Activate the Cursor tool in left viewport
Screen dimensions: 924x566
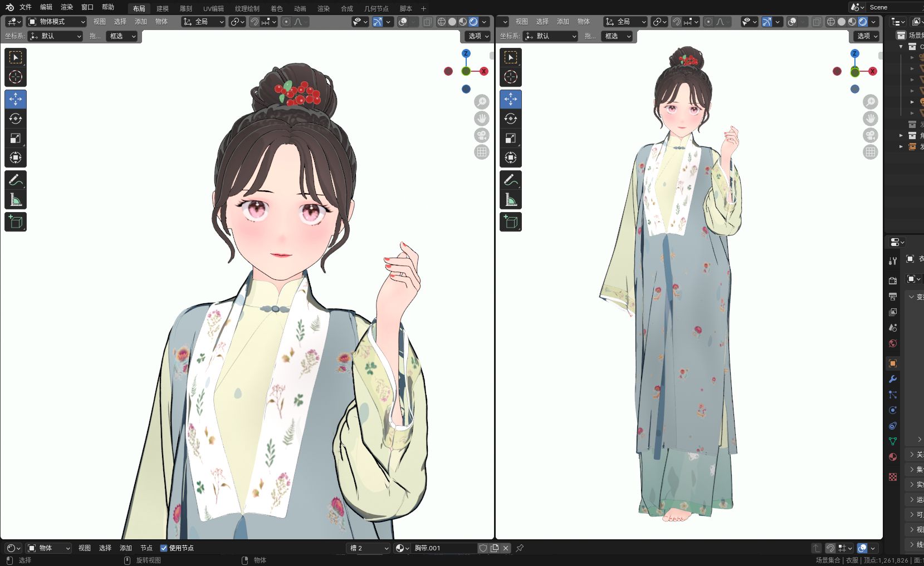click(x=16, y=77)
